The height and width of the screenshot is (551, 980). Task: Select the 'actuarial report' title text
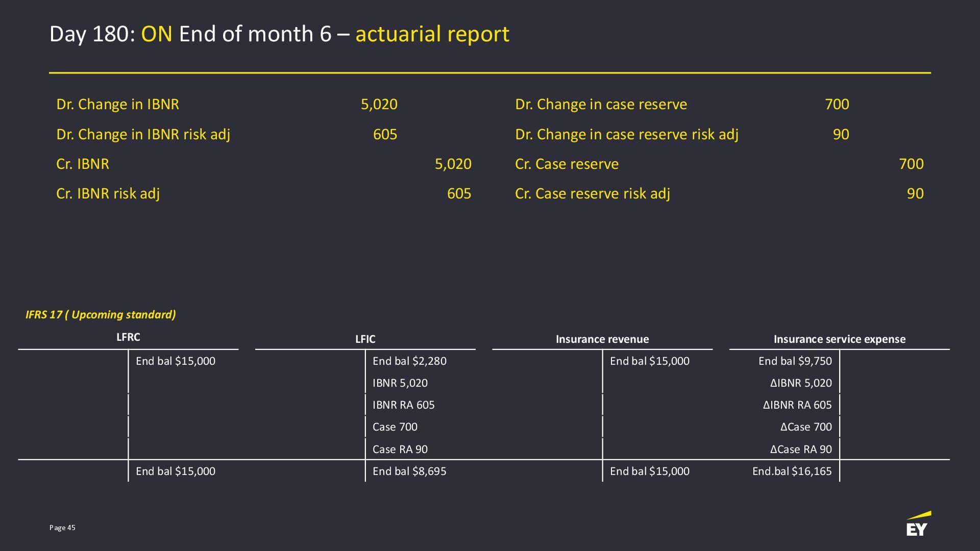coord(432,34)
